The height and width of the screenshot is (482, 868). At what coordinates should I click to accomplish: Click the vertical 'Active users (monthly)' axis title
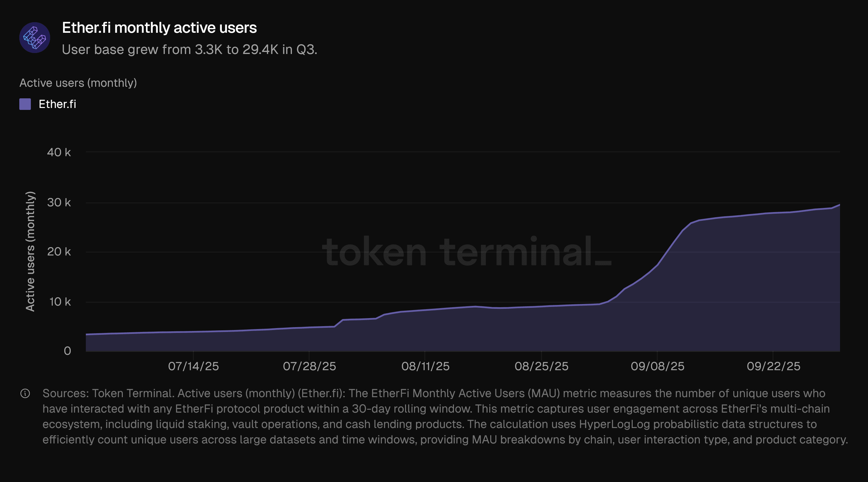(x=30, y=251)
